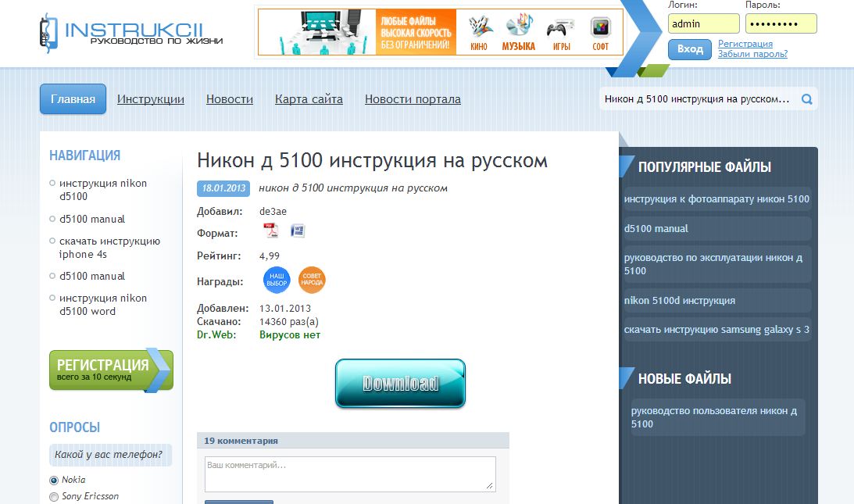Click the INSTRUKCII phone logo icon
Viewport: 854px width, 504px height.
pos(48,33)
